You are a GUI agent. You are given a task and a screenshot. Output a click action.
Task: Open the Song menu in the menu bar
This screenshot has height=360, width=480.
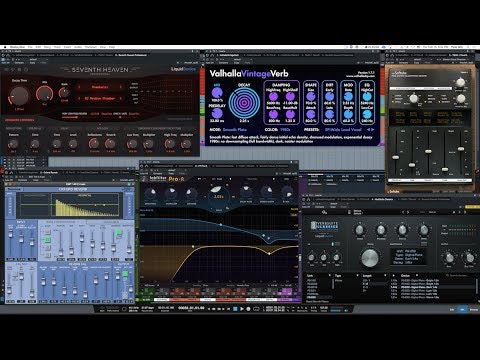tap(47, 47)
